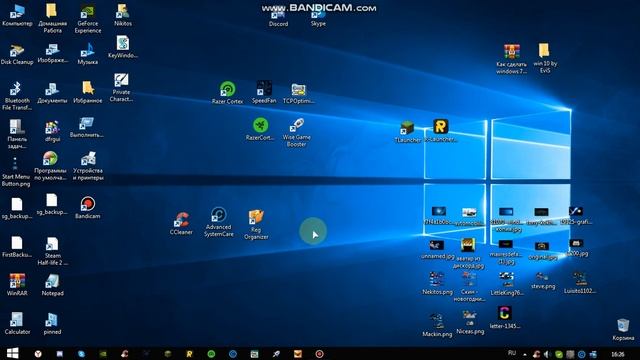This screenshot has width=640, height=360.
Task: Open the volume speaker tray icon
Action: click(547, 354)
